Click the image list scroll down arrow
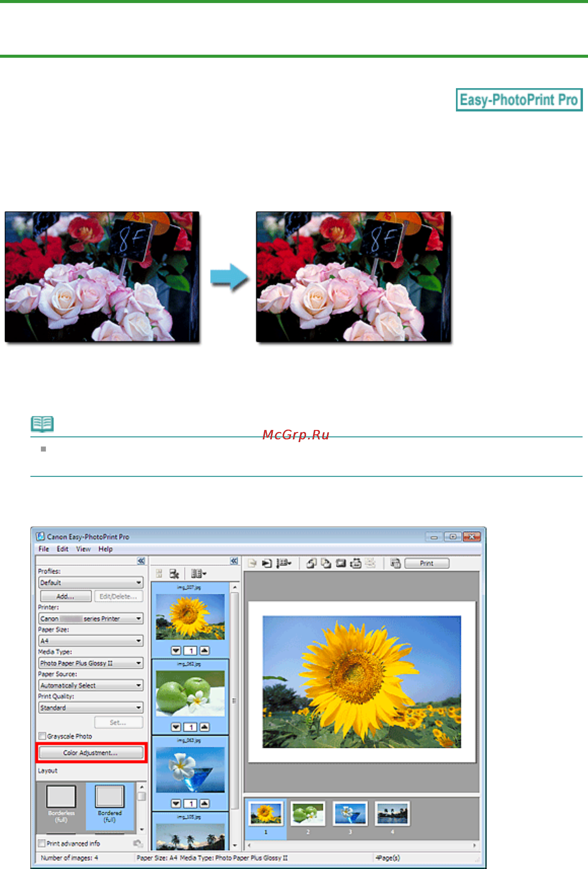This screenshot has height=869, width=588. (x=235, y=845)
